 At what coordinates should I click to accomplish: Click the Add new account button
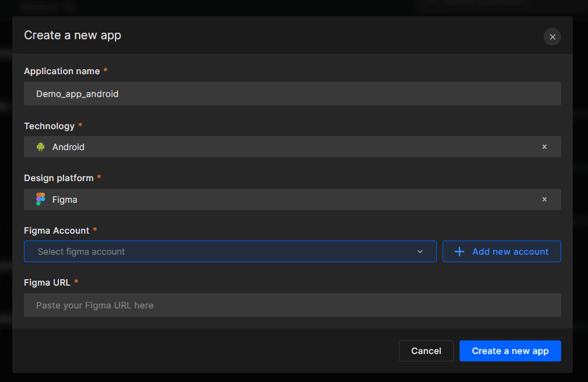point(502,251)
